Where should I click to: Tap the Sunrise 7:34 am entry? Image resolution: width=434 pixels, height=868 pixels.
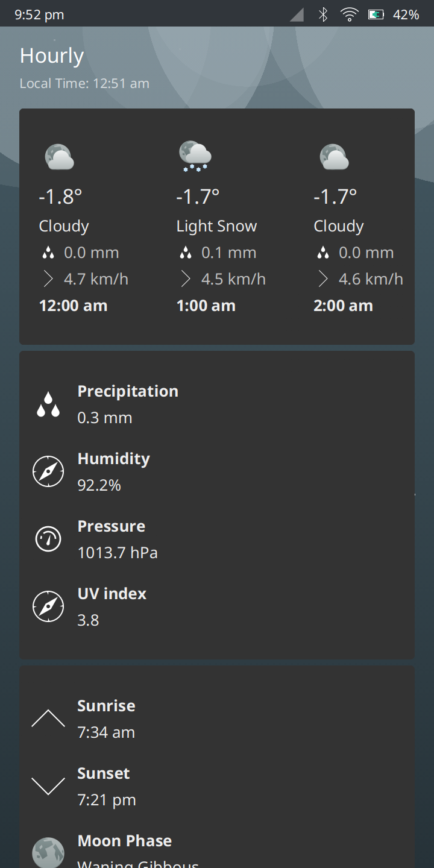coord(106,719)
